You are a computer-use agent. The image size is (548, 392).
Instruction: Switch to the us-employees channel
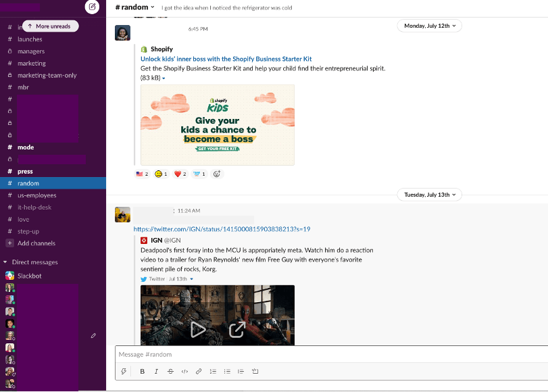point(36,195)
